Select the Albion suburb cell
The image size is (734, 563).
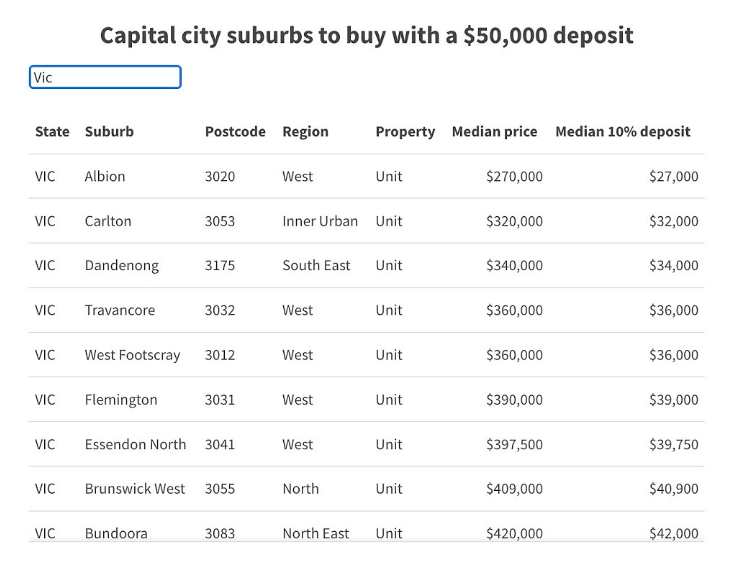[x=105, y=176]
